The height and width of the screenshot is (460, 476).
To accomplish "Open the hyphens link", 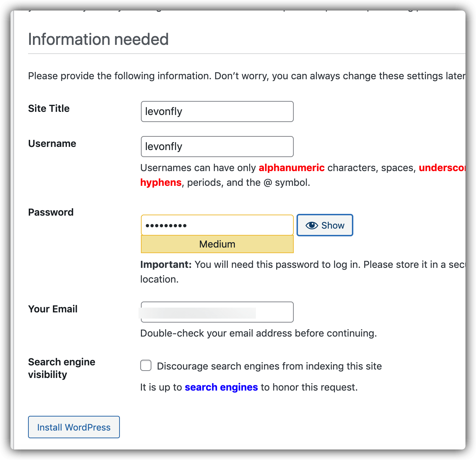I will 161,182.
